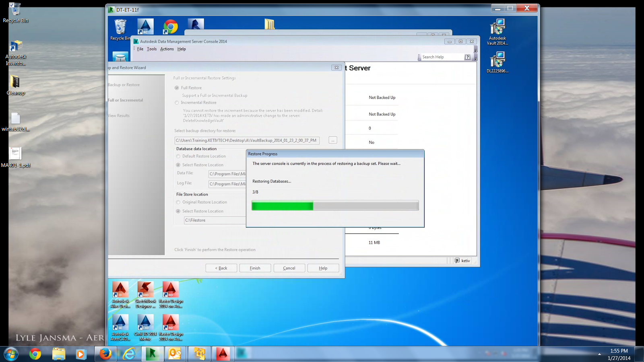Browse for the backup directory
644x362 pixels.
coord(333,140)
